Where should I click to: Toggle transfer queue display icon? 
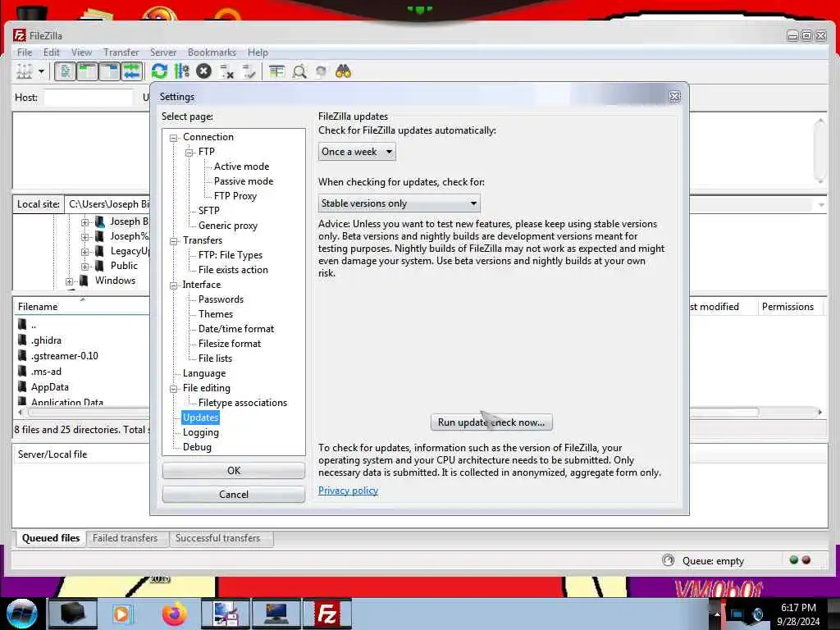tap(132, 71)
